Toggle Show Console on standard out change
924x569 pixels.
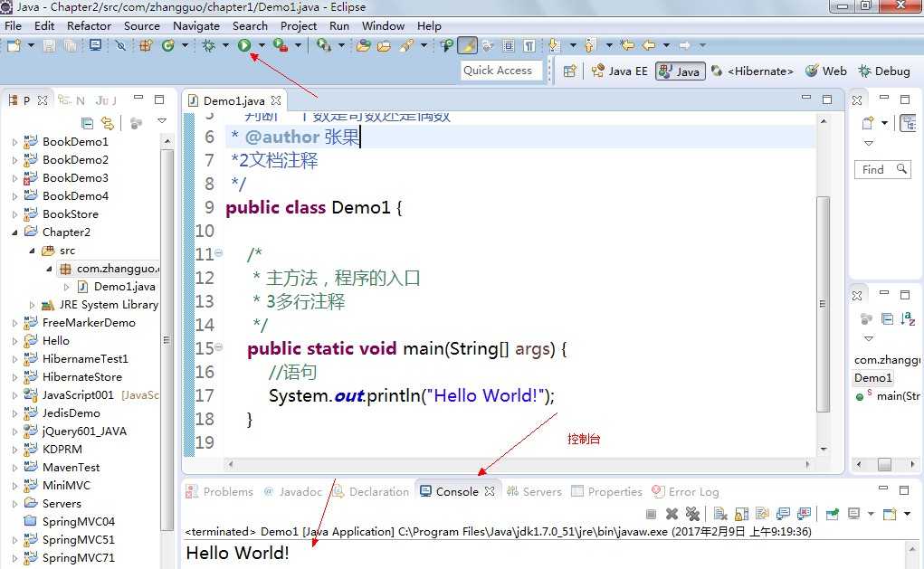pyautogui.click(x=783, y=514)
